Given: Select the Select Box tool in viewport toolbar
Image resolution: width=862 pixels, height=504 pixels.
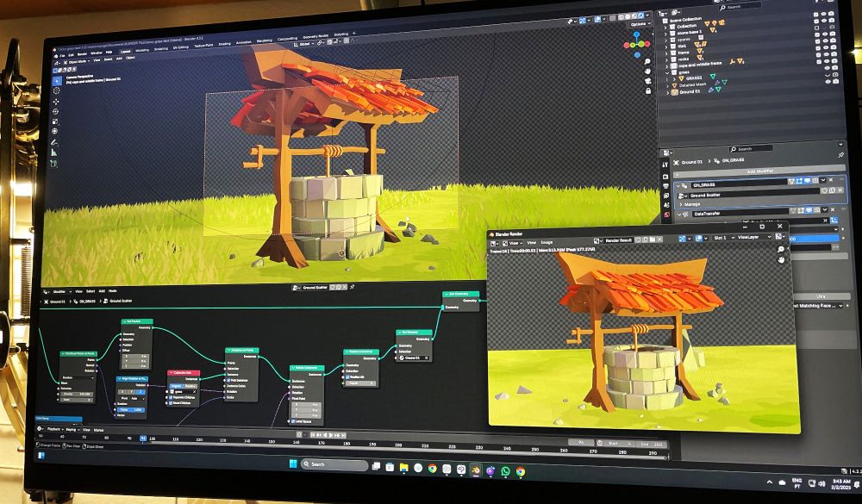Looking at the screenshot, I should [57, 81].
